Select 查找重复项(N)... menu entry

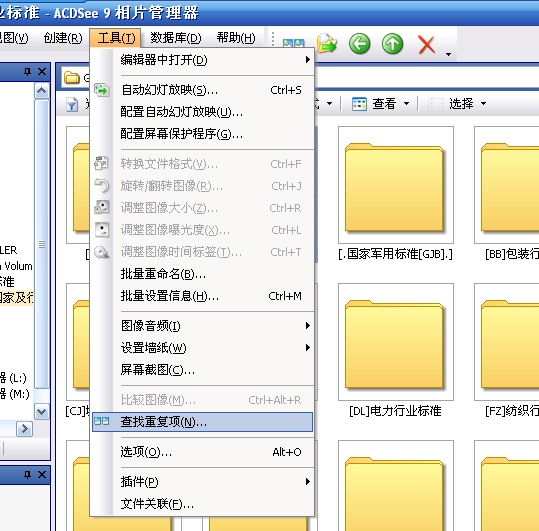202,422
